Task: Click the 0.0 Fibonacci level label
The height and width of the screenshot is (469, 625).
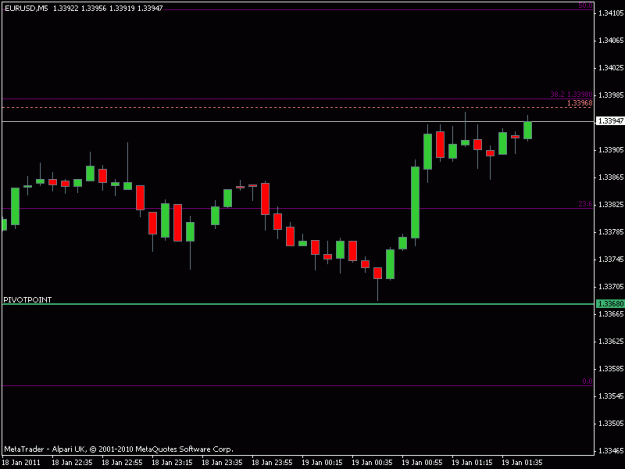Action: (x=587, y=381)
